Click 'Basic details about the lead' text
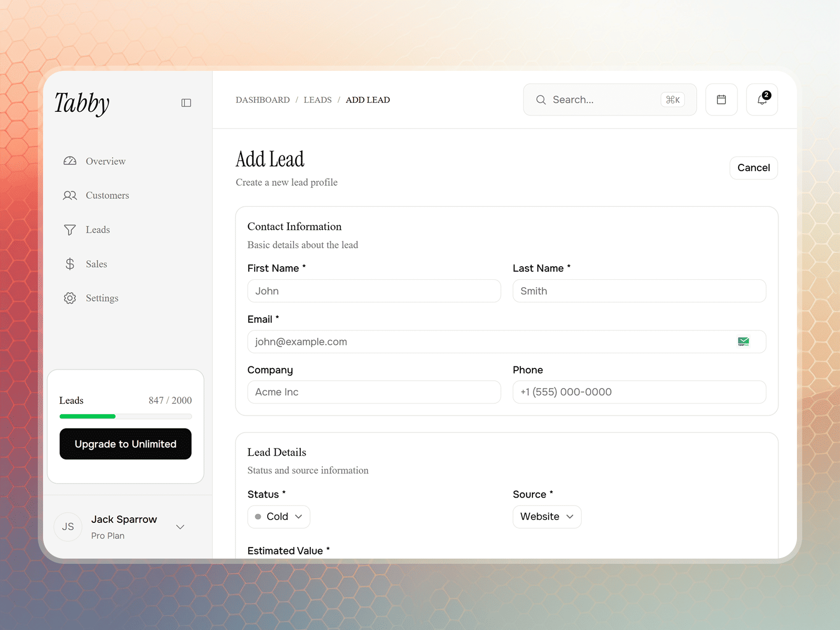Screen dimensions: 840x630 click(x=303, y=245)
